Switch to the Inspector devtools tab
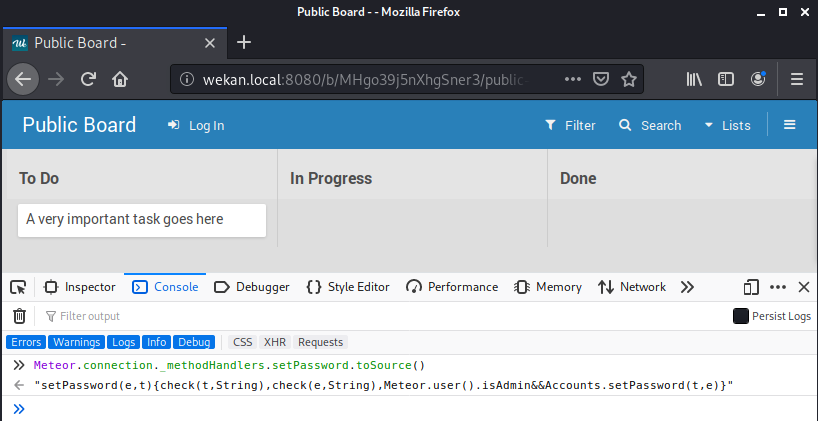Screen dimensions: 818x421 [80, 287]
